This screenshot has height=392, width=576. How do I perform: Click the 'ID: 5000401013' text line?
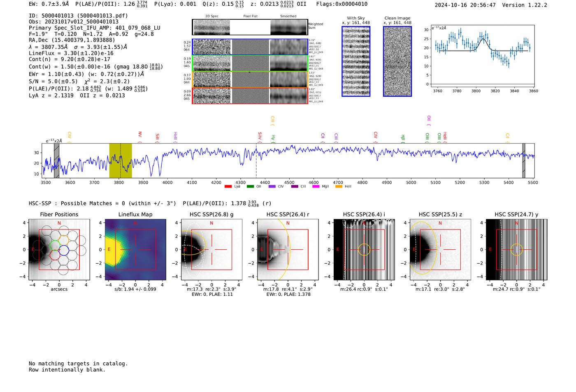[79, 16]
